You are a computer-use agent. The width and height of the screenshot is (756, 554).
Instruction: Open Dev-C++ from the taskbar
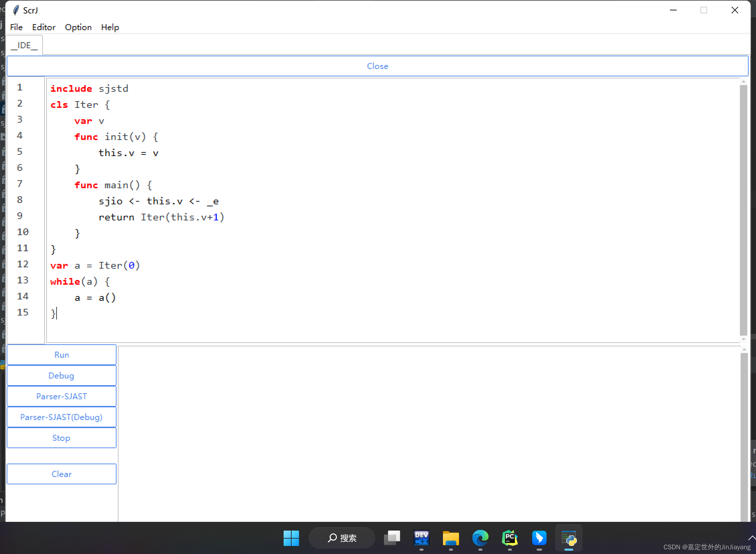click(x=421, y=538)
